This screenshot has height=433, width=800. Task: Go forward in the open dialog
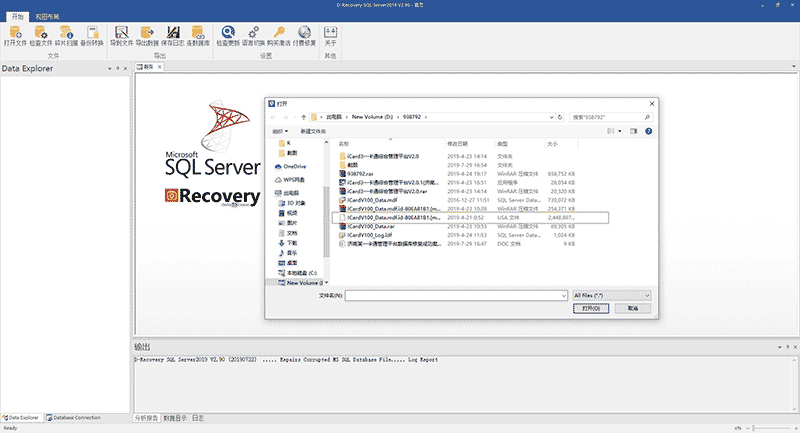coord(285,117)
